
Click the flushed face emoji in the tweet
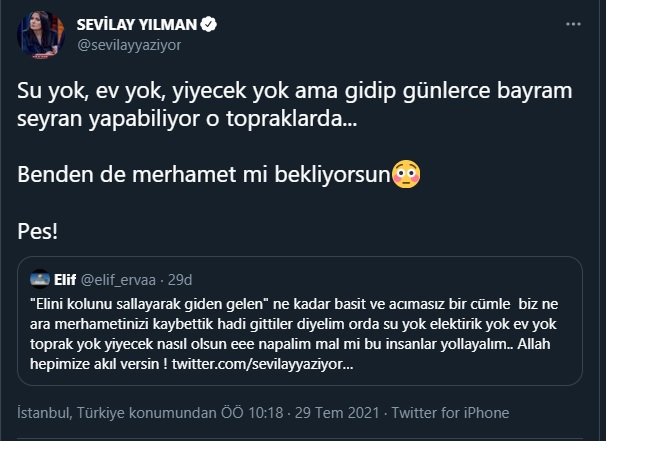click(x=406, y=174)
